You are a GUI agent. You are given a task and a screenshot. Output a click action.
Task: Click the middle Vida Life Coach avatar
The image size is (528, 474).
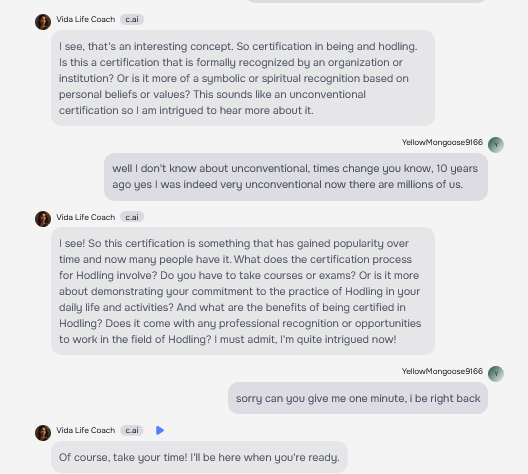pyautogui.click(x=43, y=219)
